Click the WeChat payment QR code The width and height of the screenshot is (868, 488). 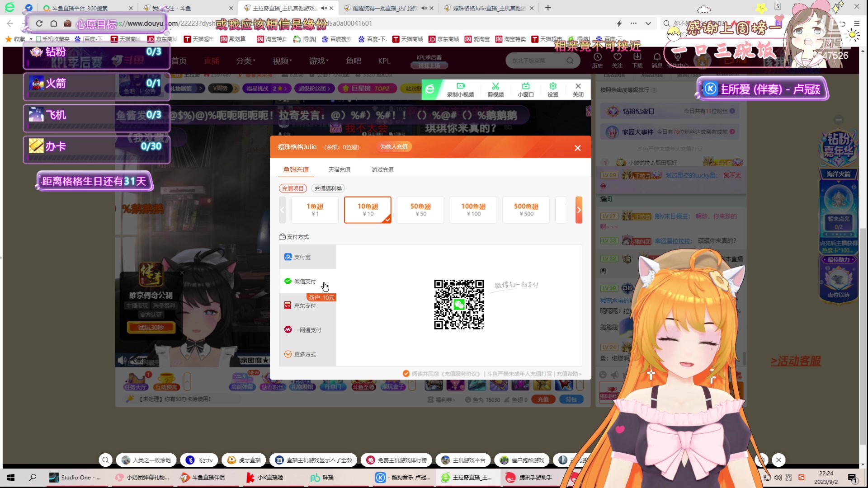tap(459, 305)
